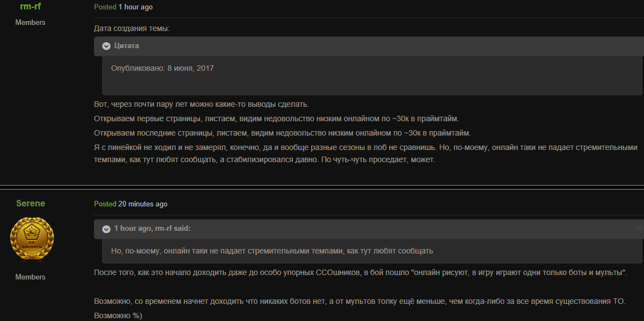Image resolution: width=644 pixels, height=321 pixels.
Task: Collapse the rm-rf quote chevron in Serene's post
Action: coord(106,229)
